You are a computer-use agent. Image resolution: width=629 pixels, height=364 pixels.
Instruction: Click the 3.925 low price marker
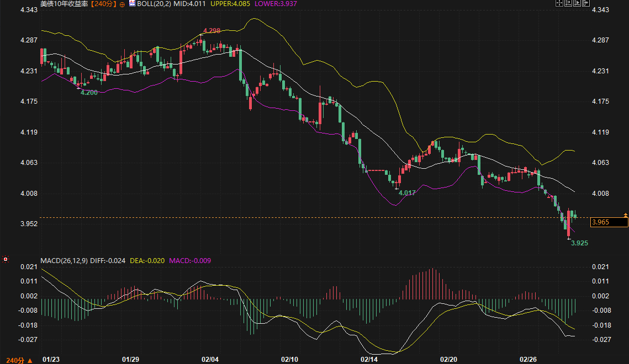579,243
